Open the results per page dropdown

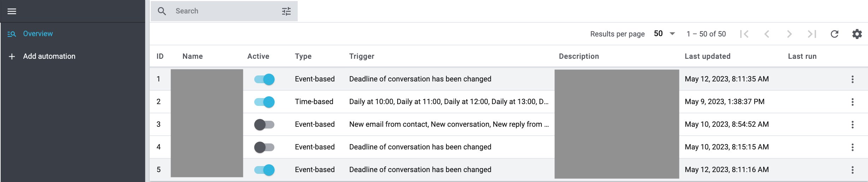point(664,34)
